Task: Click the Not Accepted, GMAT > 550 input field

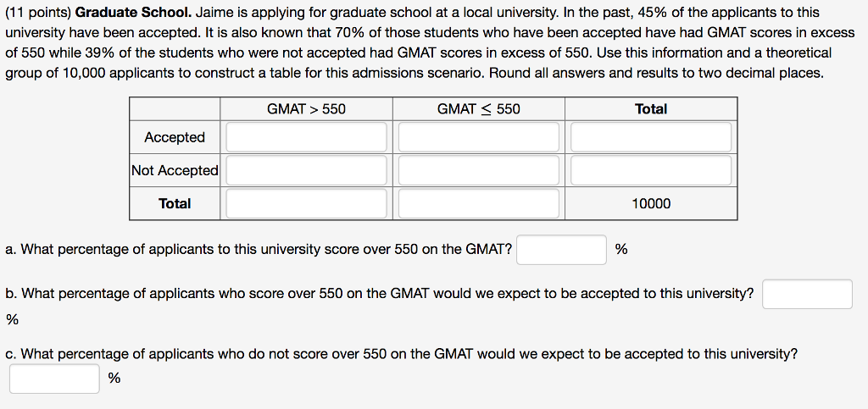Action: [x=306, y=170]
